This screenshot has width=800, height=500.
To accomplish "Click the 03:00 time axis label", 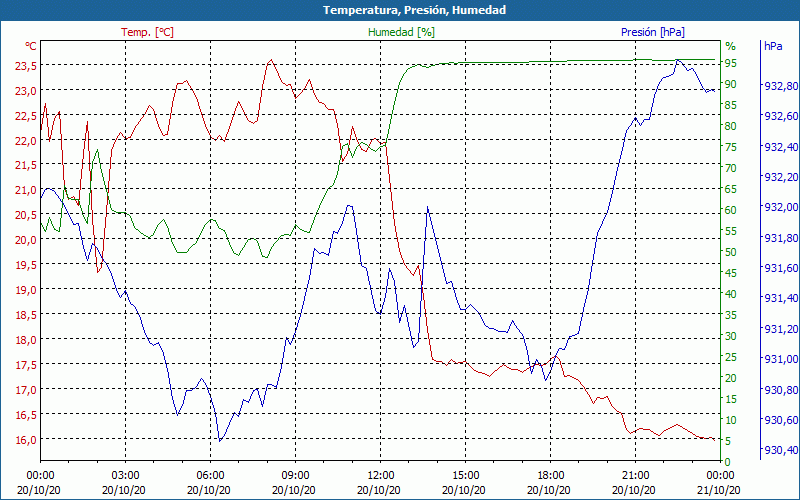I will coord(125,476).
